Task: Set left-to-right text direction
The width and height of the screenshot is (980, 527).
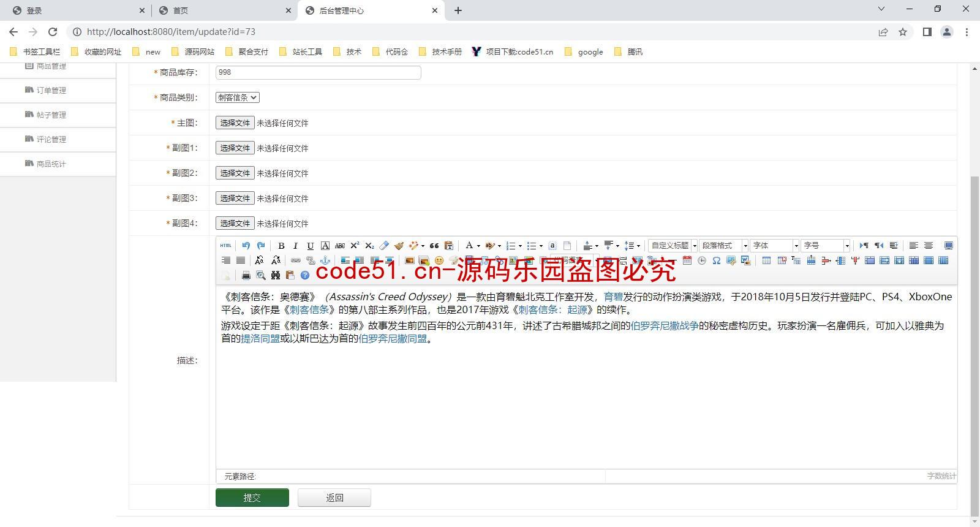Action: (x=864, y=246)
